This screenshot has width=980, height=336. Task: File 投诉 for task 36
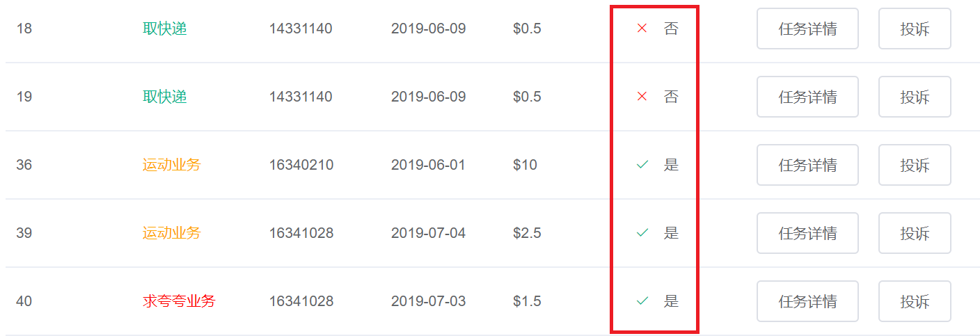click(915, 165)
